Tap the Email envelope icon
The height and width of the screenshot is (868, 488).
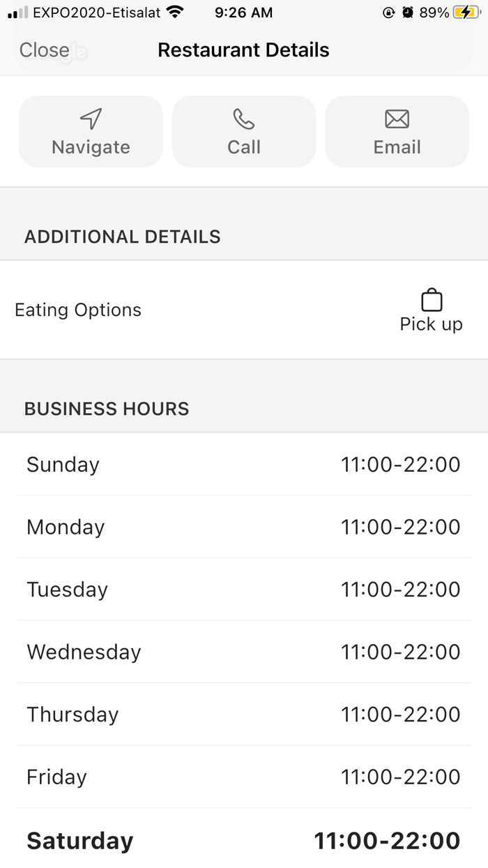click(397, 119)
